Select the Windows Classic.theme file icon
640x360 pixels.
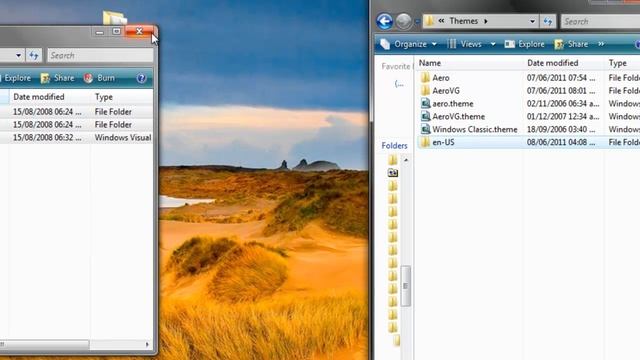425,129
